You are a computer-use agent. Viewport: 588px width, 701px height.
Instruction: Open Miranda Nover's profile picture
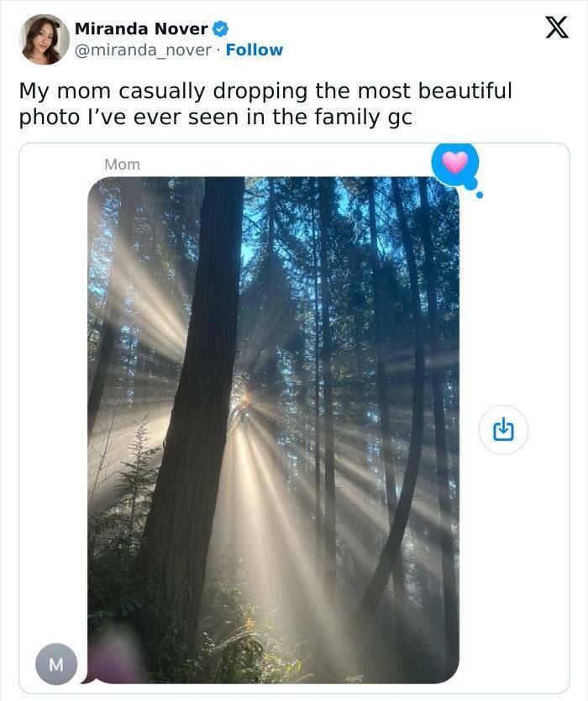click(44, 39)
